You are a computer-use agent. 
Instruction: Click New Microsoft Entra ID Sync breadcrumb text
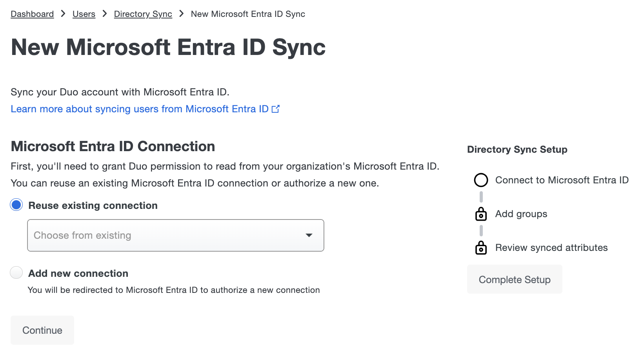248,14
